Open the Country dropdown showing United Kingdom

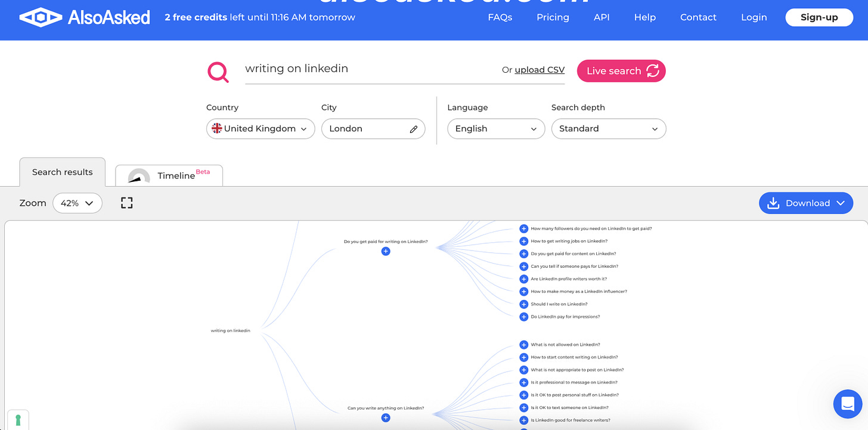pyautogui.click(x=261, y=129)
